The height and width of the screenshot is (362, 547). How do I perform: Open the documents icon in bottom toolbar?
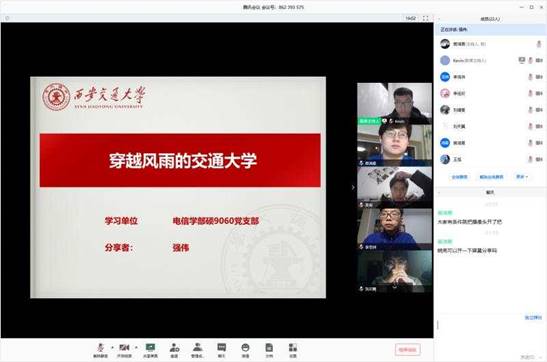click(269, 350)
